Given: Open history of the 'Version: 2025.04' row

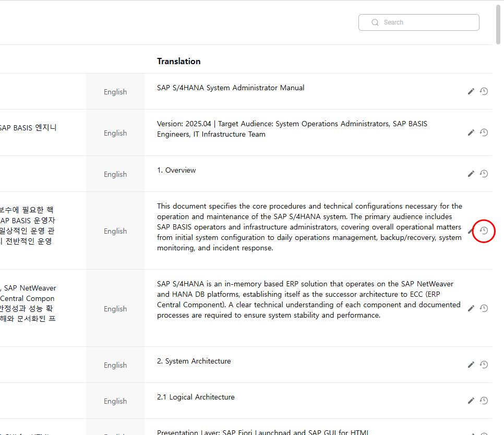Looking at the screenshot, I should coord(484,132).
